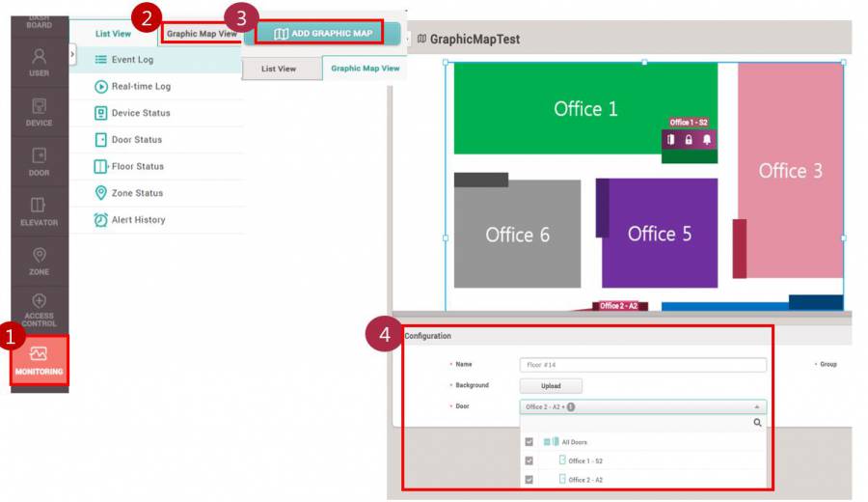Open the User section icon
Screen dimensions: 868x502
[40, 62]
